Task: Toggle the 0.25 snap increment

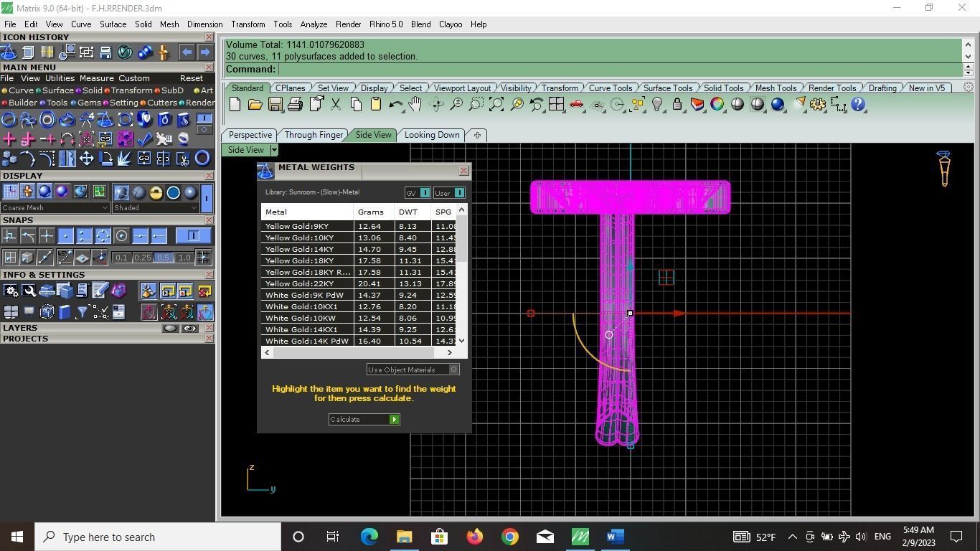Action: click(143, 258)
